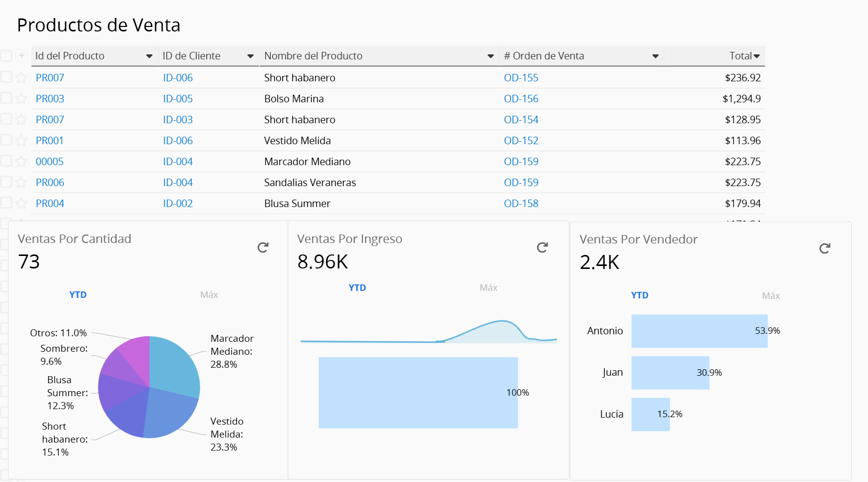Refresh the Ventas Por Cantidad widget

(263, 247)
